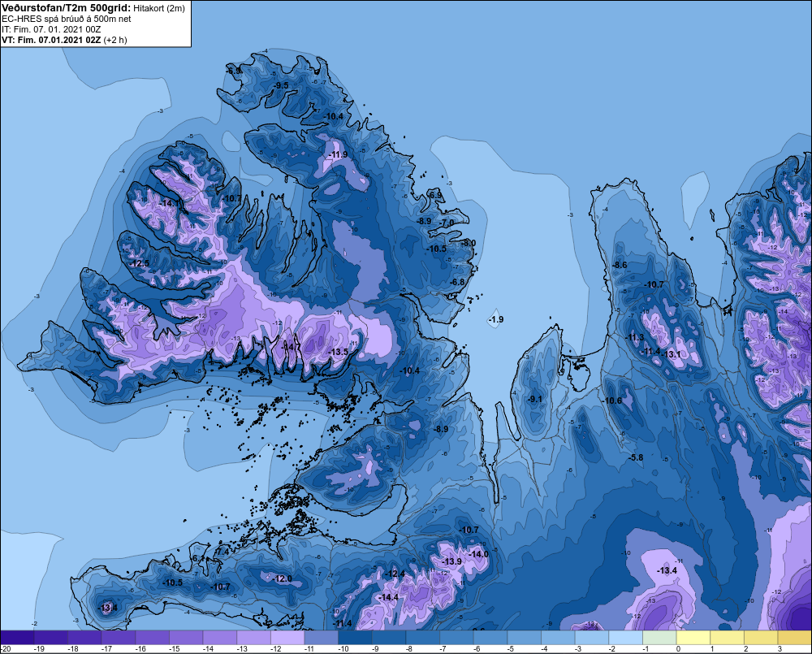Viewport: 812px width, 654px height.
Task: Click the -13.5 temperature label
Action: pos(338,352)
